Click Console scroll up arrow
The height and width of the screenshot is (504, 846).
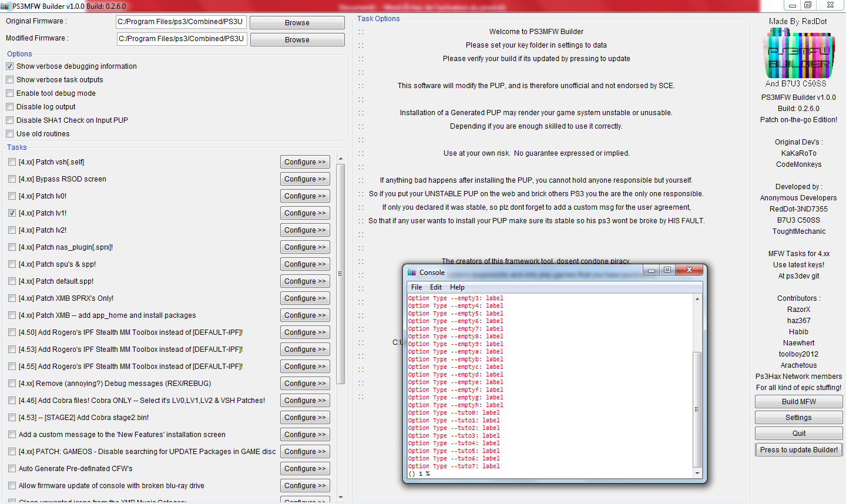pyautogui.click(x=697, y=299)
